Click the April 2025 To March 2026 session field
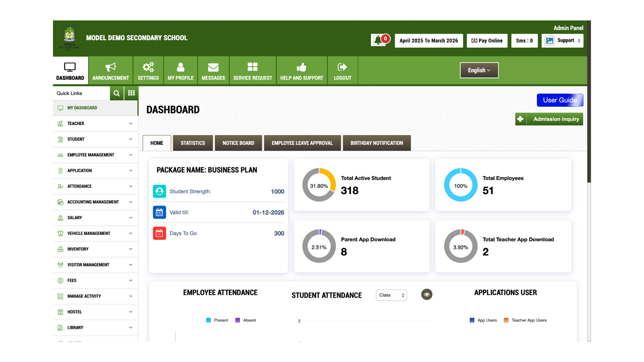 pos(428,40)
